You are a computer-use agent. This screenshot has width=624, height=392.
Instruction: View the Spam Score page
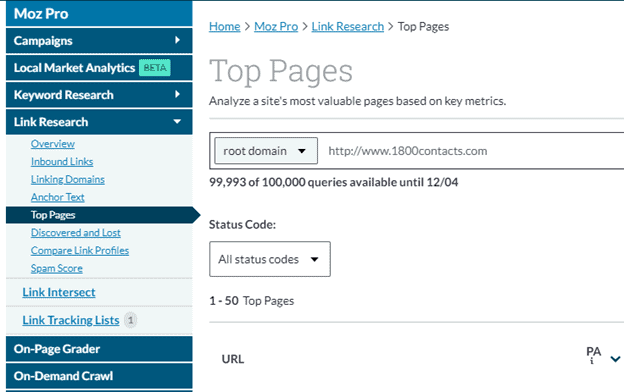57,268
